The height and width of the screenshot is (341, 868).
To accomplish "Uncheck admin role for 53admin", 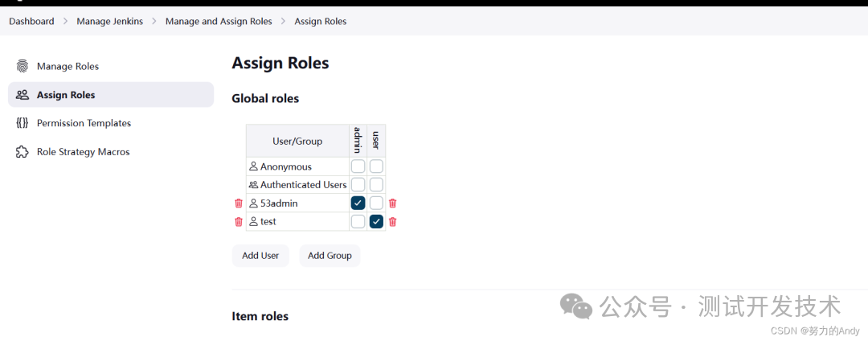I will [x=358, y=203].
